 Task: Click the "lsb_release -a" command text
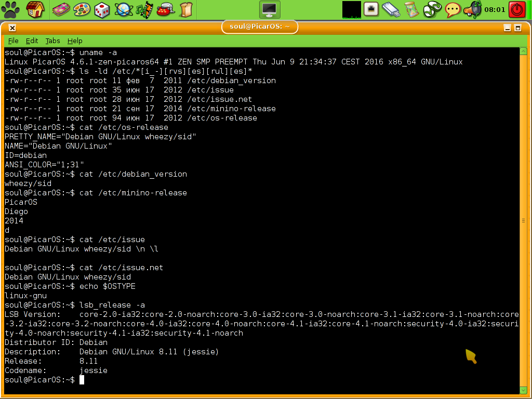pos(112,305)
